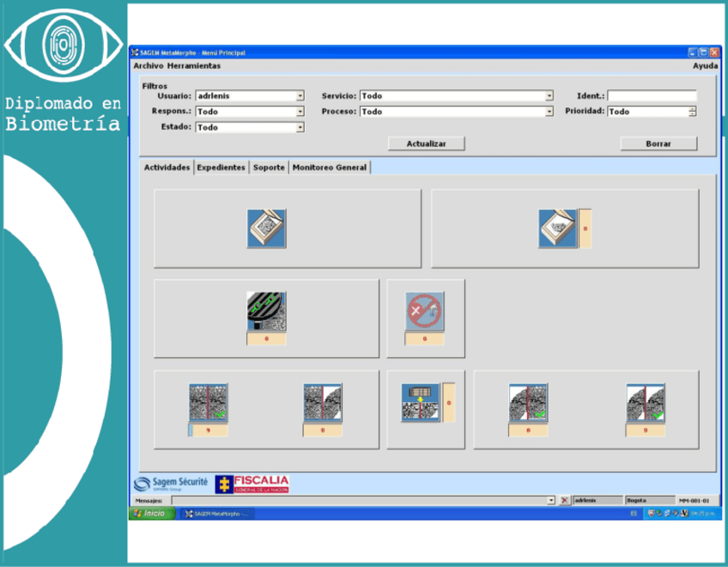
Task: Click the Actualizar button
Action: (x=426, y=143)
